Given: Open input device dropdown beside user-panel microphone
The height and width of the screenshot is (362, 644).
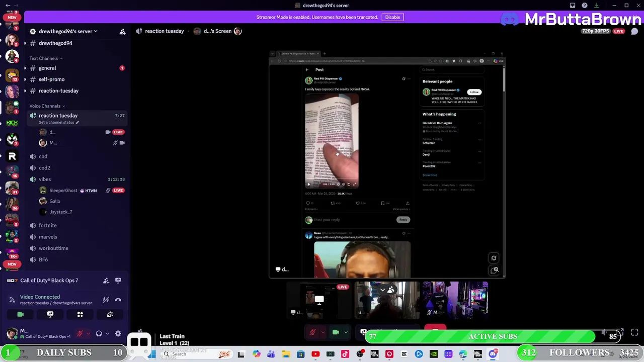Looking at the screenshot, I should pos(88,333).
